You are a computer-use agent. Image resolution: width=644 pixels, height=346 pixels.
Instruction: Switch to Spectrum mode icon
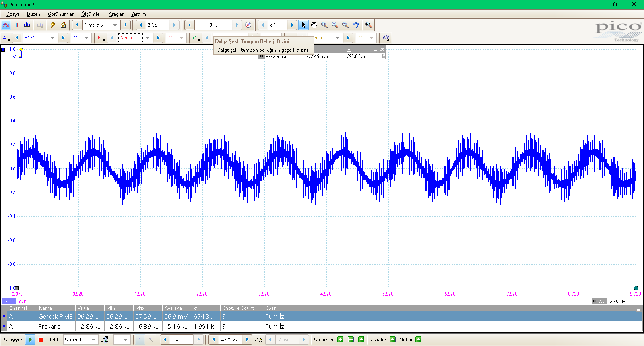[x=27, y=25]
